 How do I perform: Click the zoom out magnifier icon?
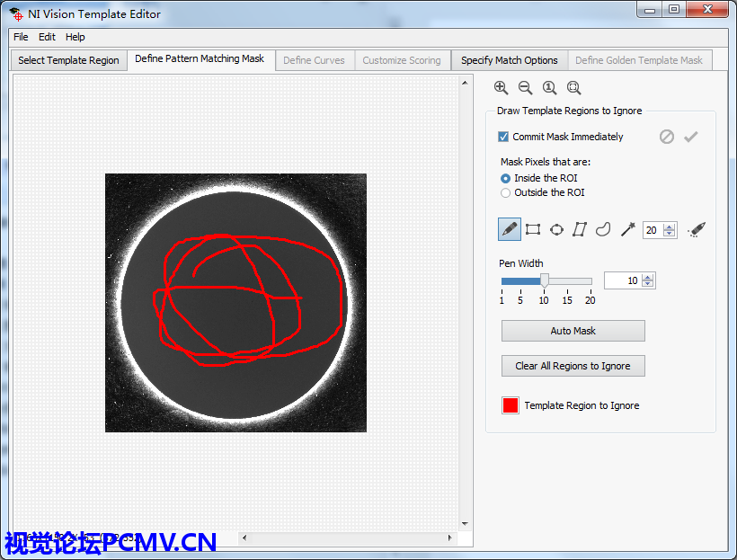526,88
